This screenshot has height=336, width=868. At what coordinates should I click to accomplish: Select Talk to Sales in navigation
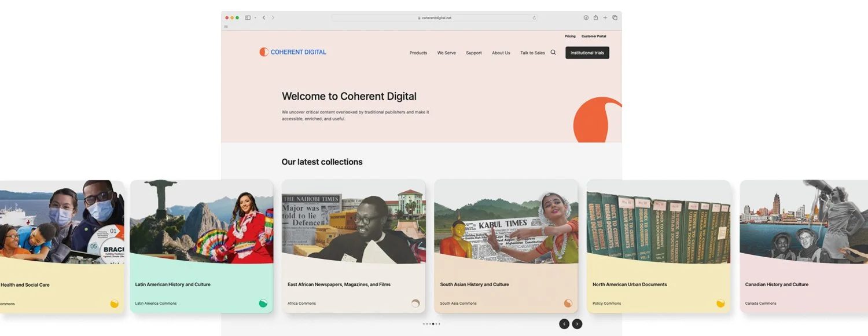coord(532,53)
